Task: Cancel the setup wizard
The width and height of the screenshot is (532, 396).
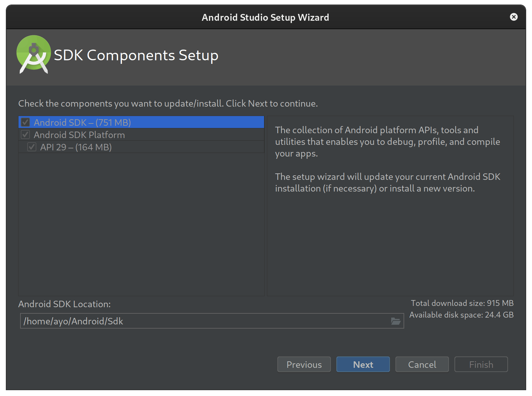Action: [x=422, y=365]
